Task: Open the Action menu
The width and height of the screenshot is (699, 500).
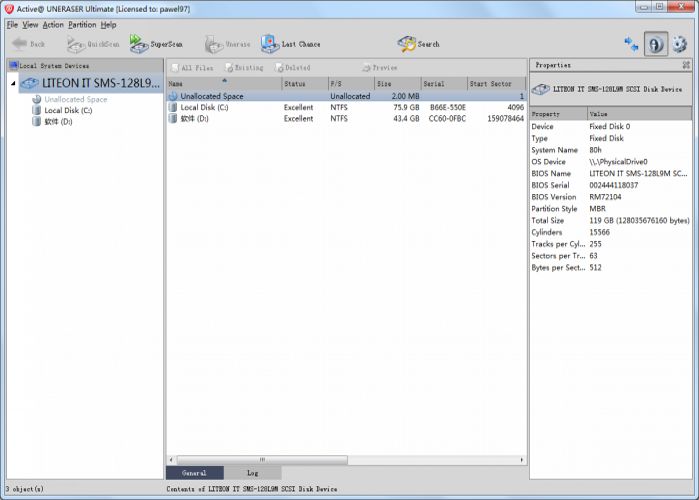Action: [x=53, y=25]
